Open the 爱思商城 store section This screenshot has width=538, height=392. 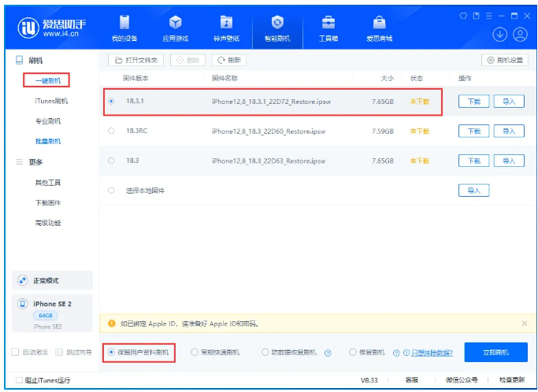[x=379, y=28]
